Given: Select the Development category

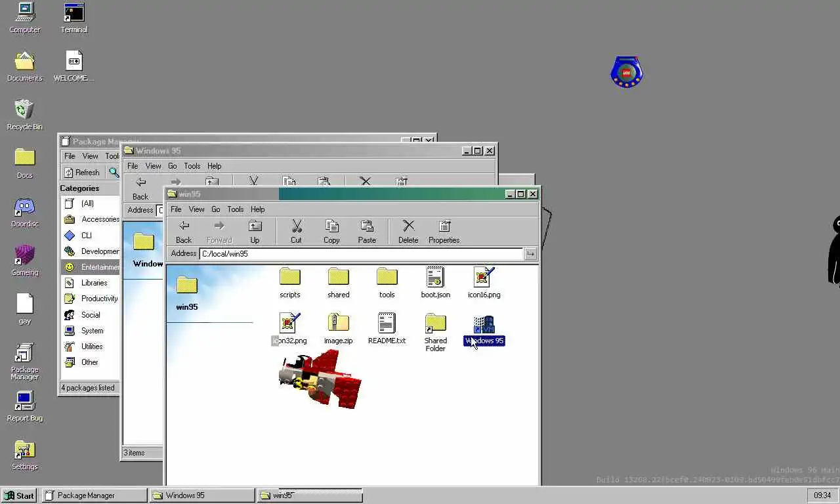Looking at the screenshot, I should (90, 251).
